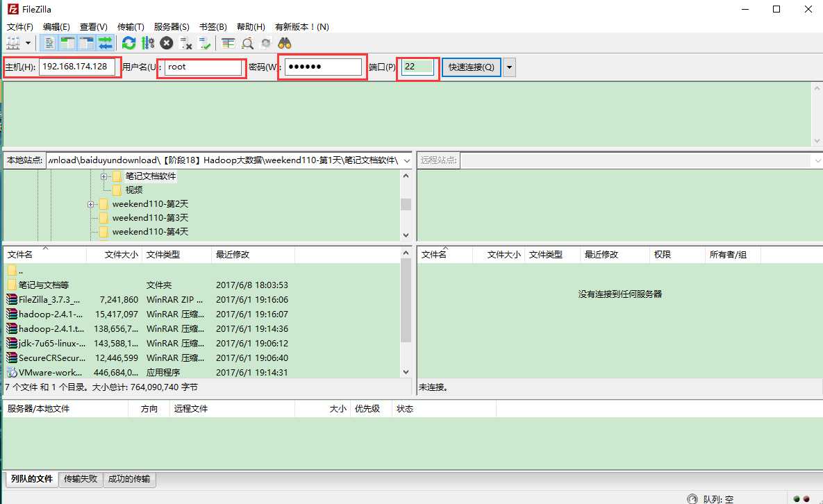Sort local files by 文件类型 column
Screen dimensions: 823x504
pyautogui.click(x=177, y=255)
